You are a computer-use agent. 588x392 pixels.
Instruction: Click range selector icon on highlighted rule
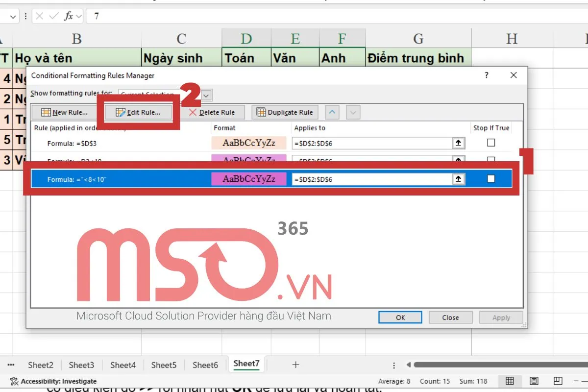click(458, 179)
